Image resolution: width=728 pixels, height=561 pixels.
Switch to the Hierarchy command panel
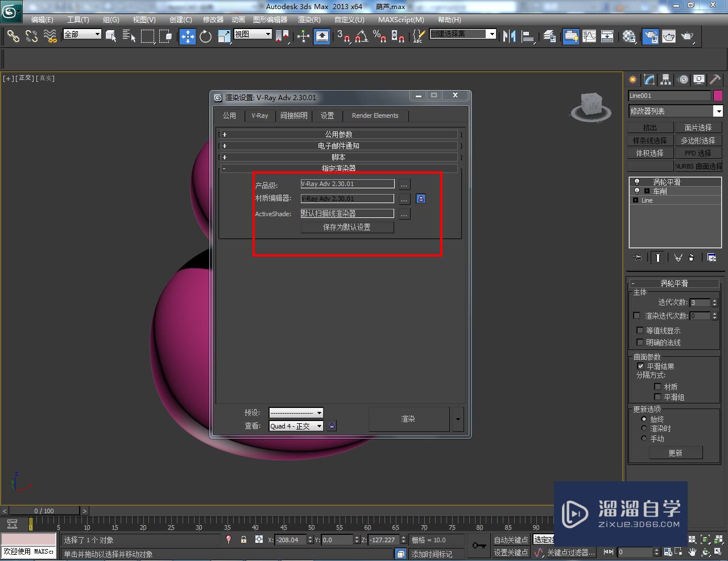[x=666, y=80]
